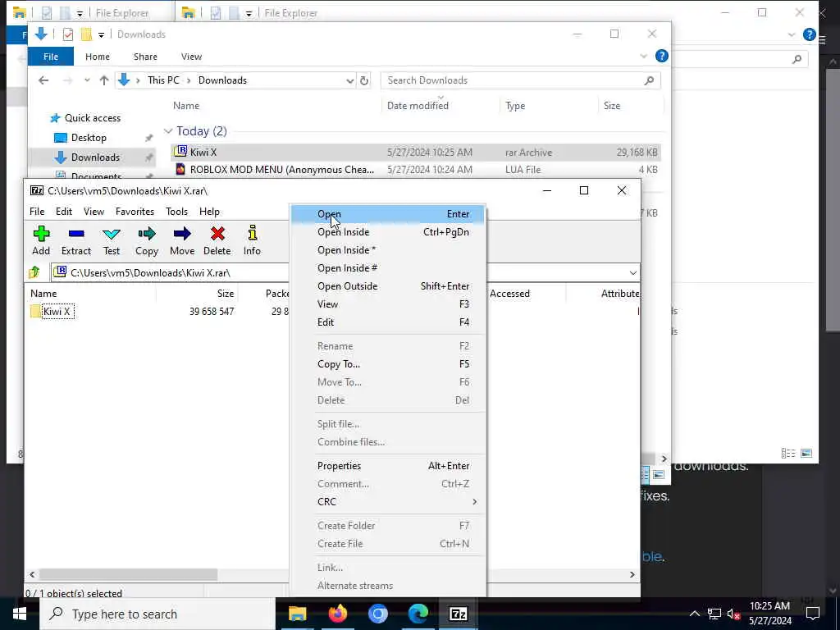Image resolution: width=840 pixels, height=630 pixels.
Task: Open File Explorer from taskbar
Action: click(297, 614)
